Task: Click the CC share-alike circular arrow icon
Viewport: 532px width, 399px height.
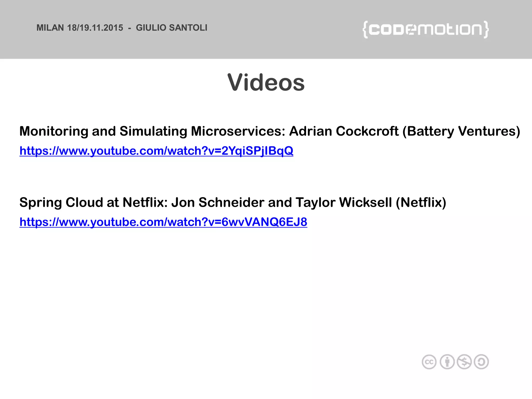Action: [x=481, y=362]
